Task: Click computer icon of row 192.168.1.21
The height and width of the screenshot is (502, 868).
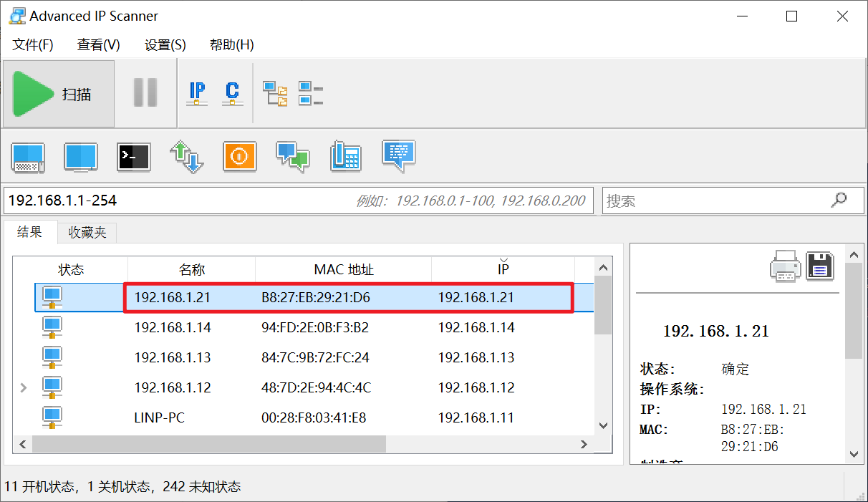Action: coord(52,297)
